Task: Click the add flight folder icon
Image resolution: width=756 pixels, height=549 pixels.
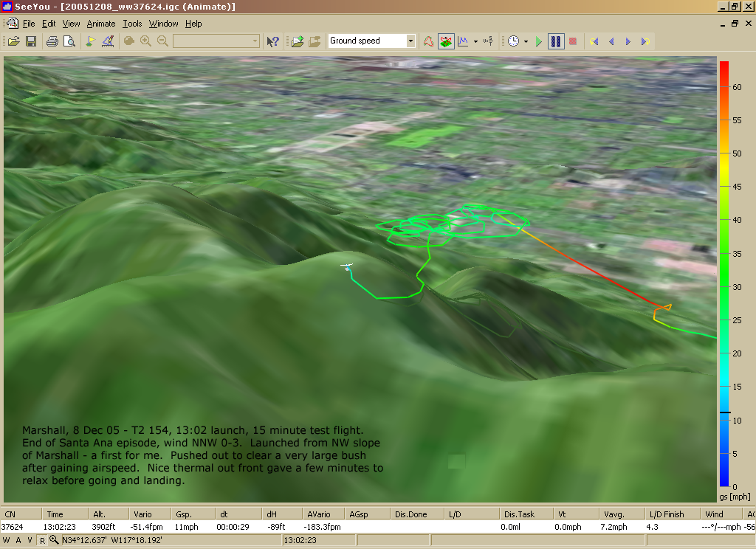Action: 298,41
